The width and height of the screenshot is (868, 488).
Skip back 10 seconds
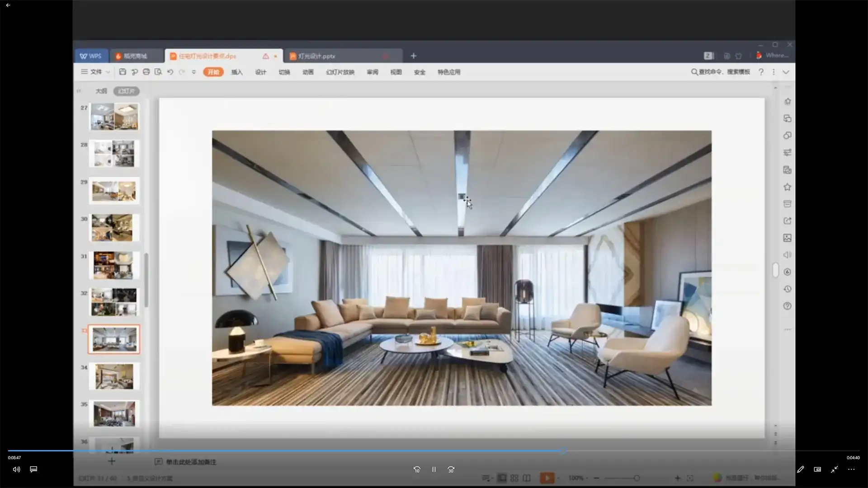point(416,469)
